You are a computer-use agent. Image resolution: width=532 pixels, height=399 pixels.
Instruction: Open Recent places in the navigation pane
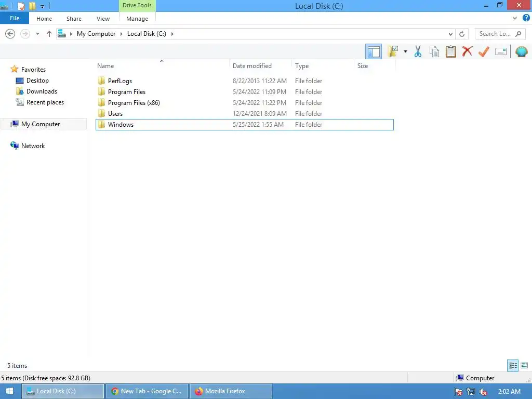[45, 102]
